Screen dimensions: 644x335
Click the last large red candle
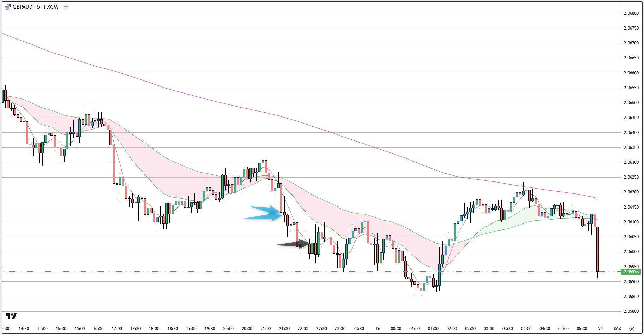tap(597, 249)
